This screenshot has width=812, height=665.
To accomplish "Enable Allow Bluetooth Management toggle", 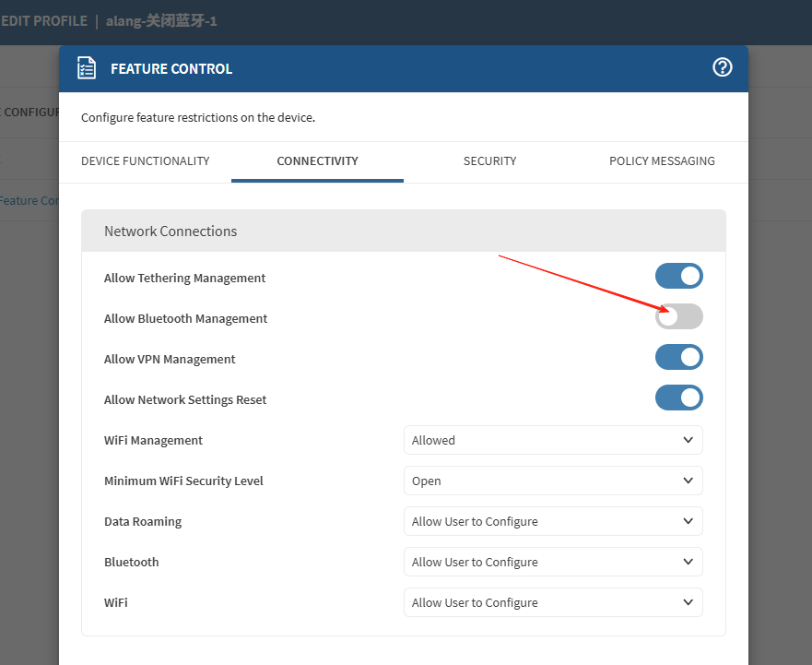I will click(x=678, y=316).
